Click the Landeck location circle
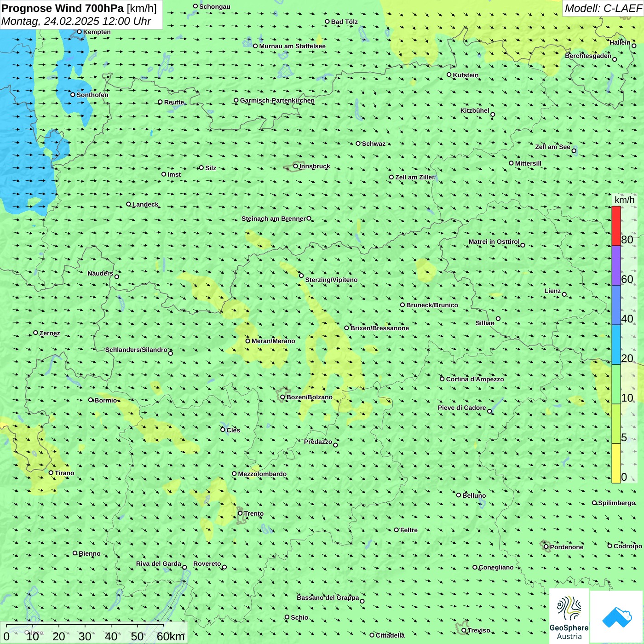The width and height of the screenshot is (644, 644). pyautogui.click(x=129, y=204)
